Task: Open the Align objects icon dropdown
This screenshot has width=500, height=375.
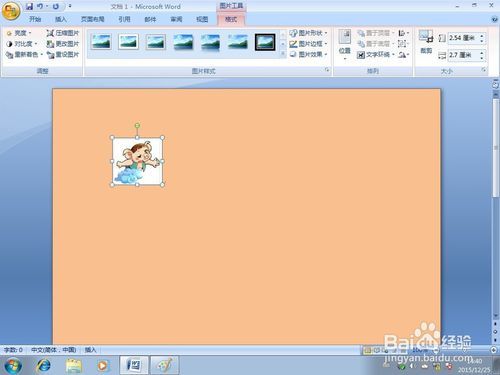Action: (404, 33)
